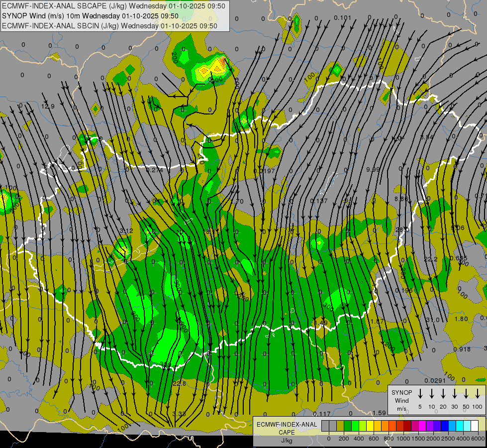Image resolution: width=487 pixels, height=448 pixels.
Task: Click the 31.0 value label on map
Action: 433,320
